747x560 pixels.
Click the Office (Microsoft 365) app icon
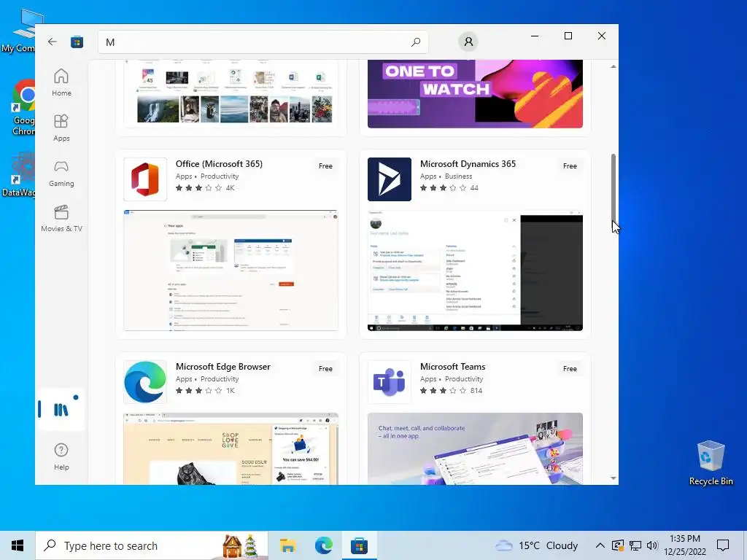pyautogui.click(x=145, y=179)
